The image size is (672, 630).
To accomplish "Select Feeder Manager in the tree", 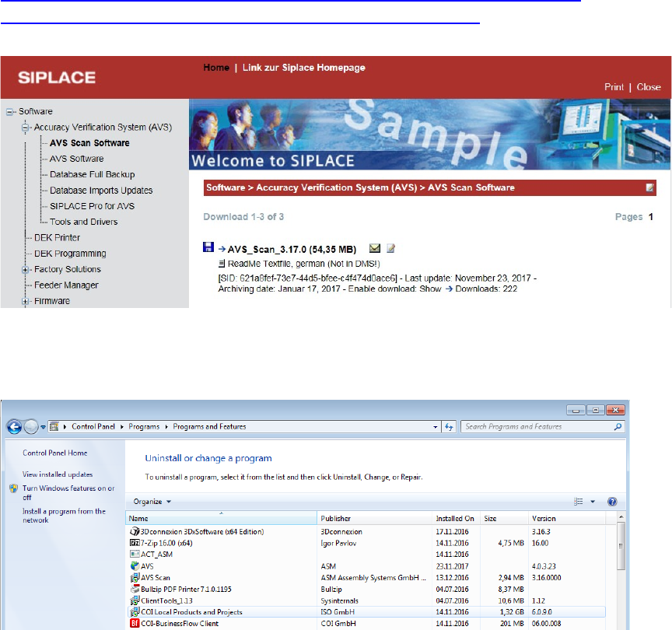I will pos(66,285).
